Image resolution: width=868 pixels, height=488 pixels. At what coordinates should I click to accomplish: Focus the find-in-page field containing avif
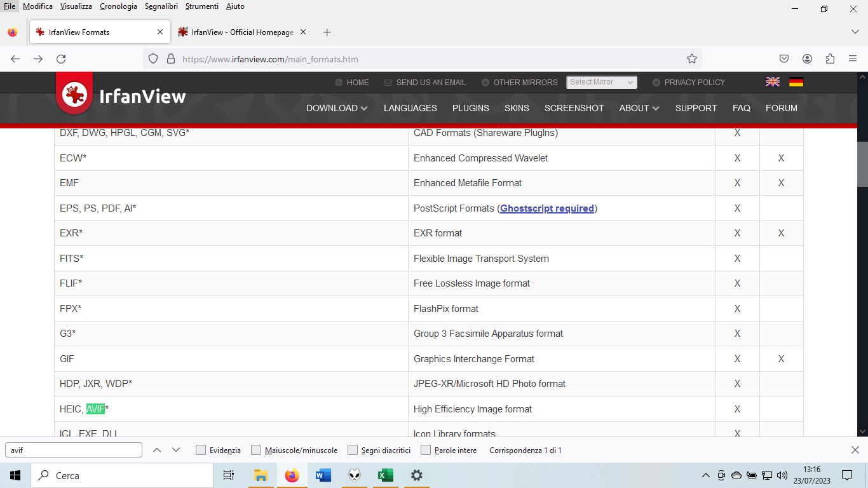pos(74,450)
